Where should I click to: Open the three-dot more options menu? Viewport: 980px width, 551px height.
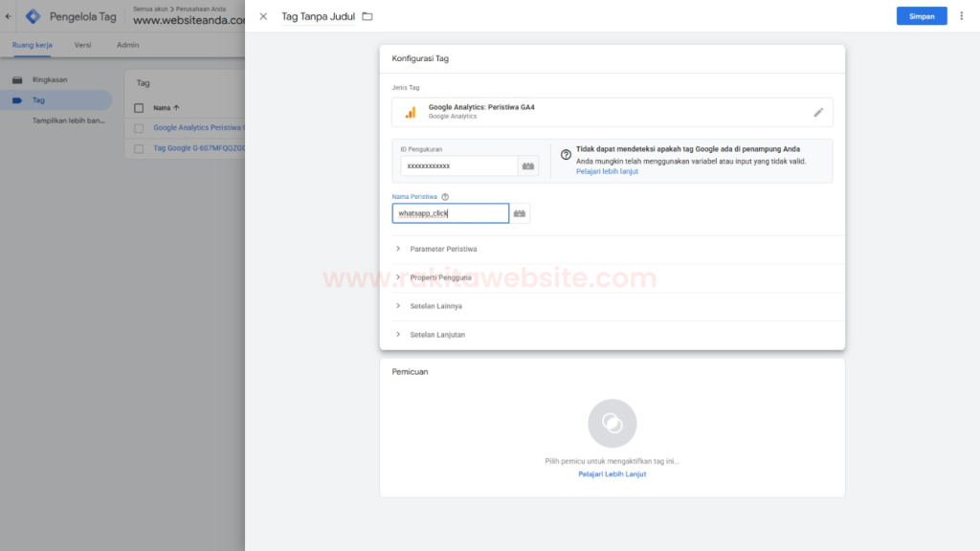[x=961, y=16]
